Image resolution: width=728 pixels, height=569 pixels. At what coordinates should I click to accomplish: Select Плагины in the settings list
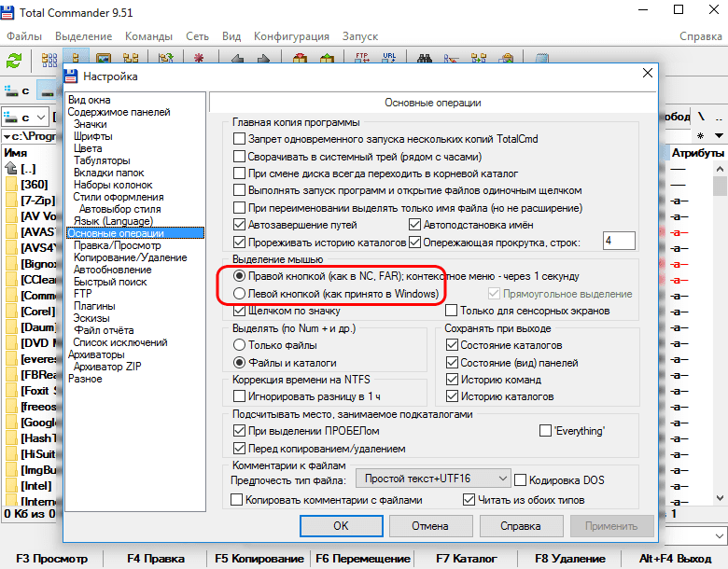pyautogui.click(x=94, y=306)
